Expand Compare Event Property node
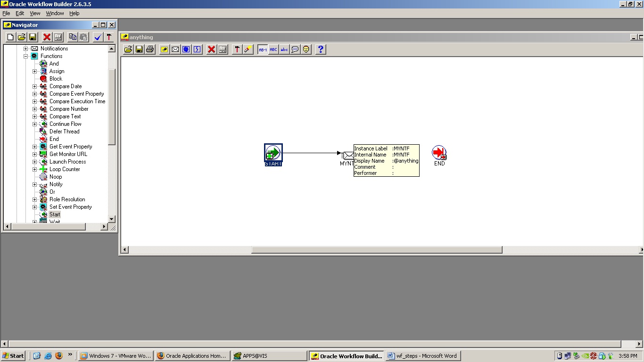 tap(34, 94)
